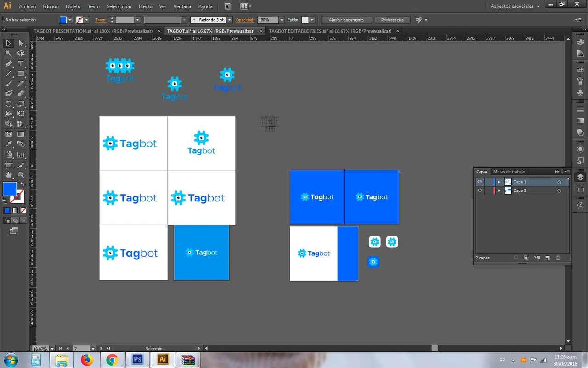Toggle the target circle for Capa 1
This screenshot has height=368, width=588.
[559, 182]
